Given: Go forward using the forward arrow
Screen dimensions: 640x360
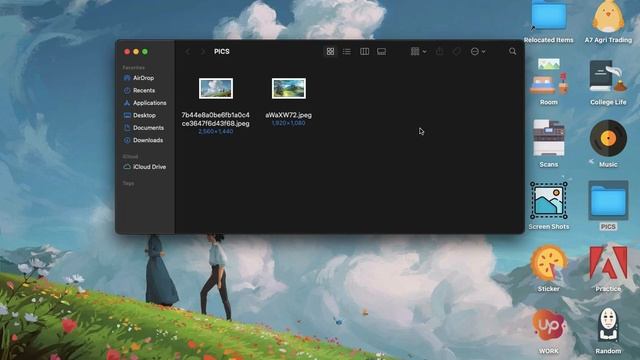Looking at the screenshot, I should pos(203,52).
